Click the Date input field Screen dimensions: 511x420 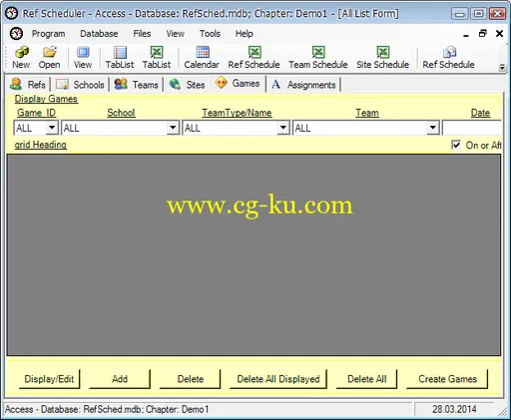tap(472, 128)
